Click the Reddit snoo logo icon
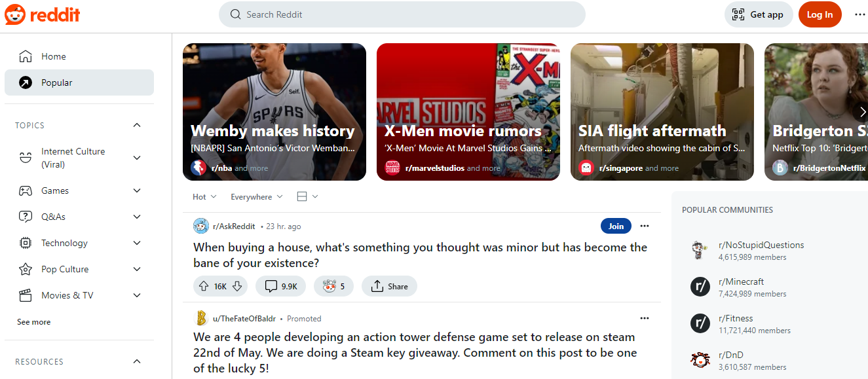The image size is (868, 379). coord(16,14)
